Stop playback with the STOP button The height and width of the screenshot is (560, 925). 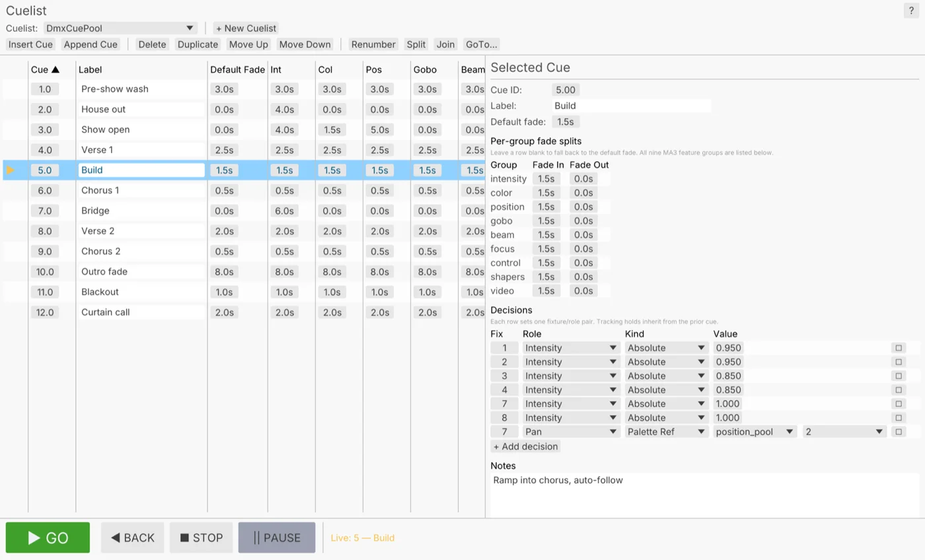coord(202,538)
